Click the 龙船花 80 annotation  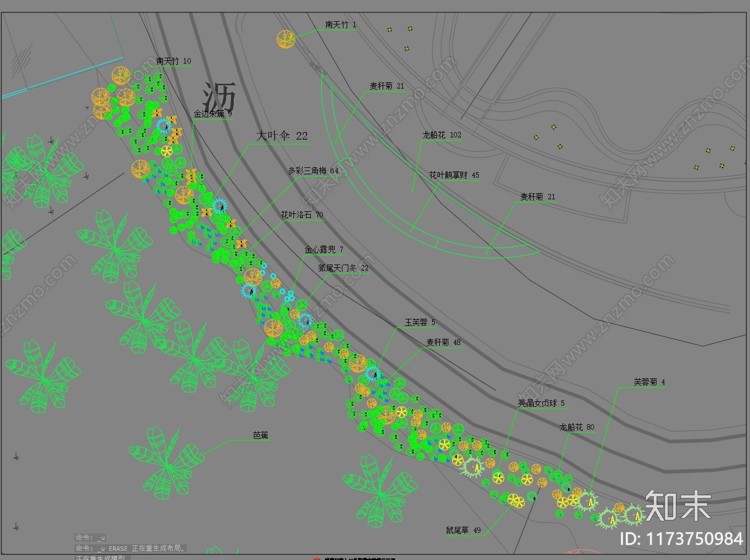coord(577,427)
